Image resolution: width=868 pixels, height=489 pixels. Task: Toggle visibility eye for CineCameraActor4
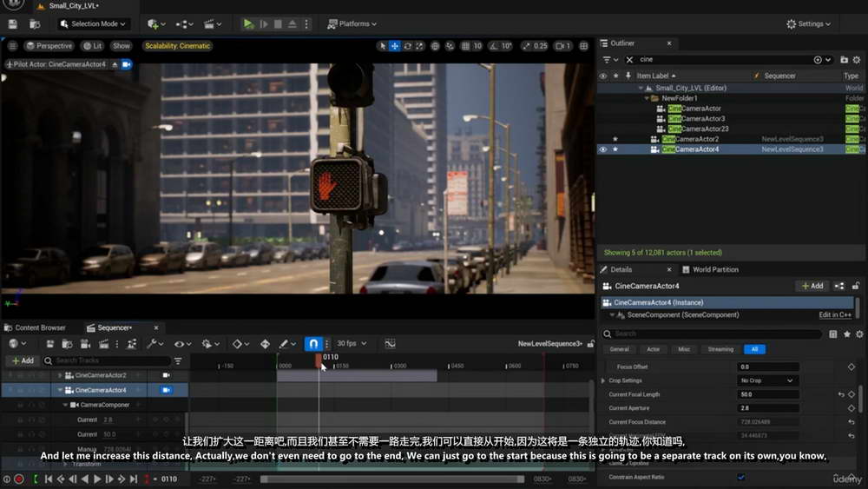(603, 149)
